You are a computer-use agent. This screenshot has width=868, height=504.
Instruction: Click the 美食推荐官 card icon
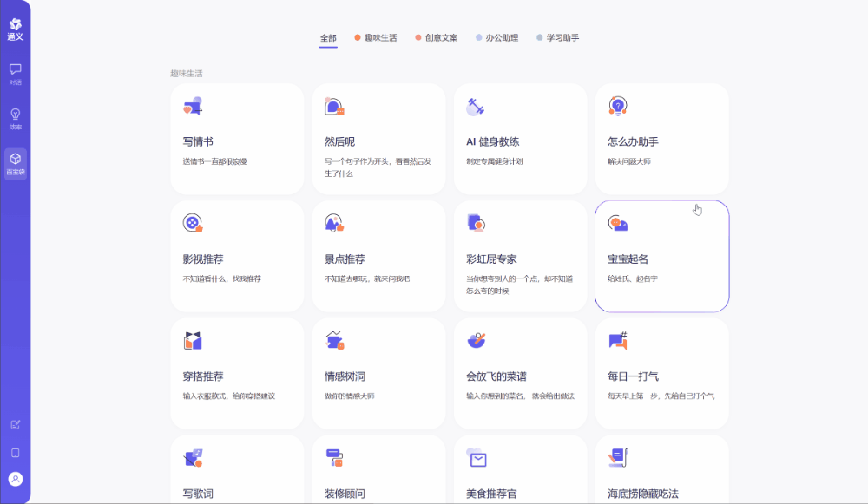click(476, 457)
